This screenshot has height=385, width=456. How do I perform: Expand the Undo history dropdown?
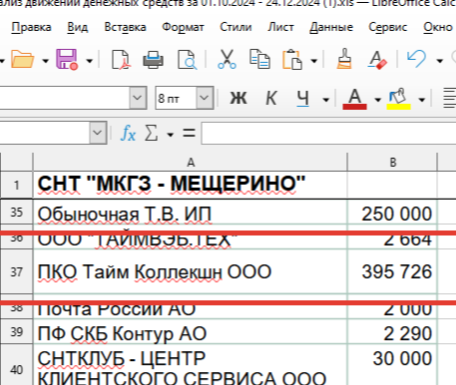tap(439, 61)
